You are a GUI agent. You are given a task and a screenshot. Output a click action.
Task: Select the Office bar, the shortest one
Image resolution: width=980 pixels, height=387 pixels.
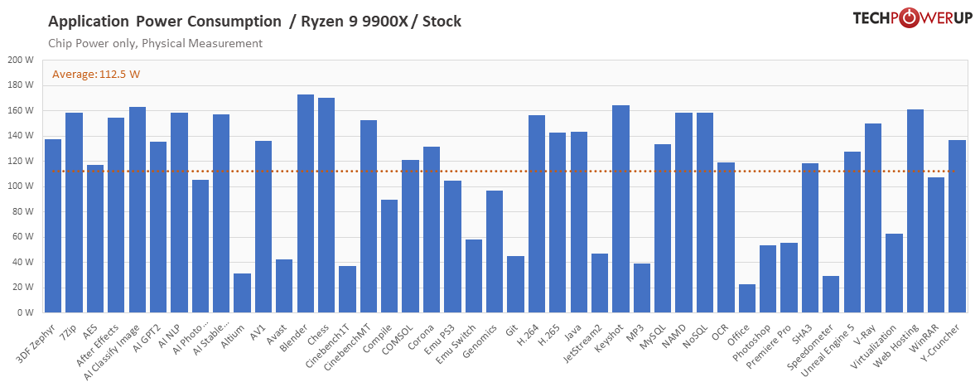pos(747,298)
